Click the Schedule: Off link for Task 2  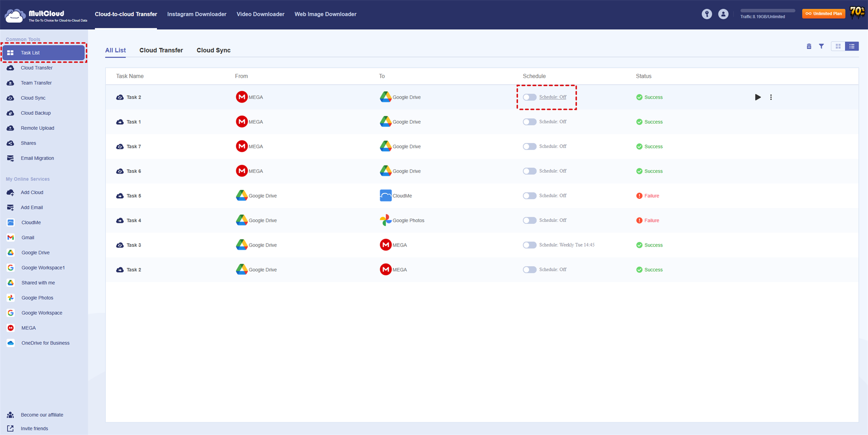coord(553,97)
